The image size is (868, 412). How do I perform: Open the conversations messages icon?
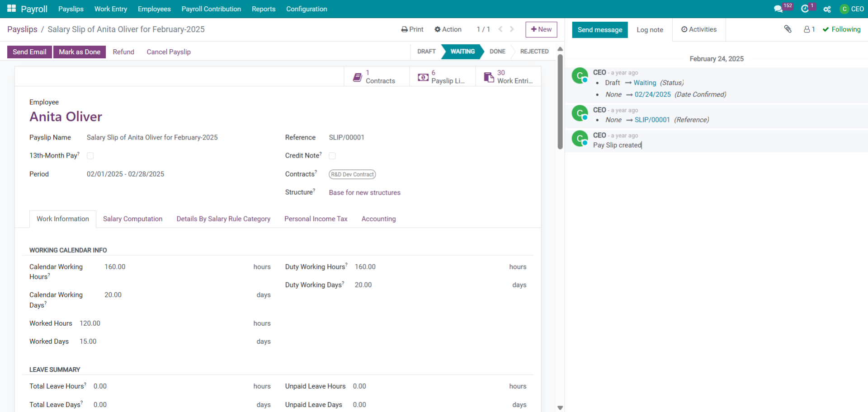click(778, 9)
